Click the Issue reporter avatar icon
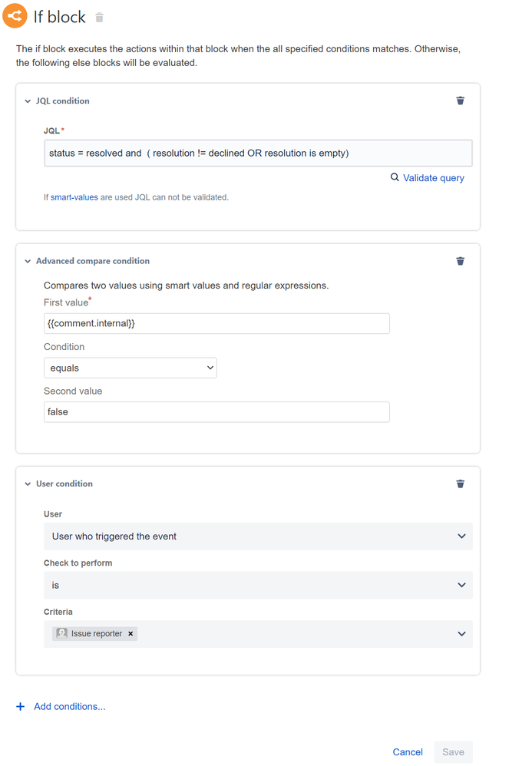The image size is (532, 766). coord(61,634)
